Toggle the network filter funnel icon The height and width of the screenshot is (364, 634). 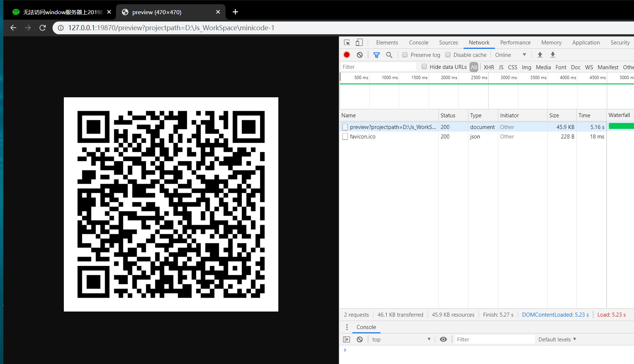(376, 55)
